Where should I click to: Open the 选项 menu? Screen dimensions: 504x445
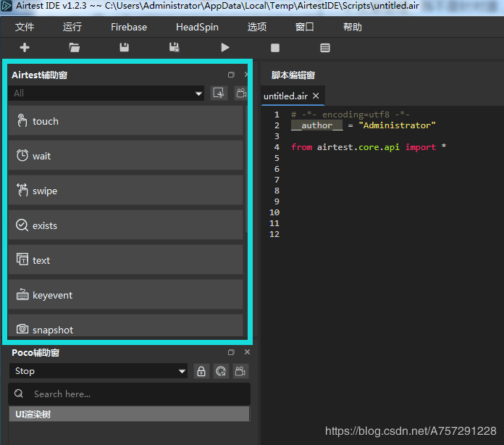257,27
